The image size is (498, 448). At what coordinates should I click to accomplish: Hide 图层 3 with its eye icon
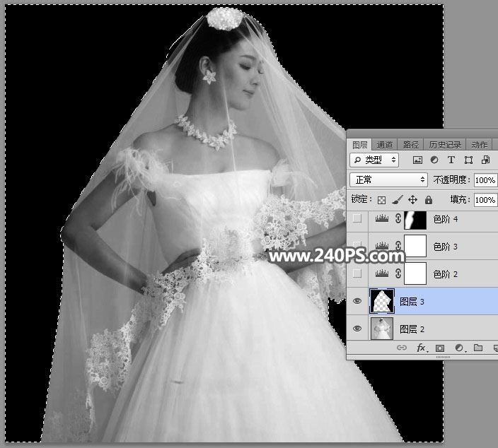click(357, 302)
